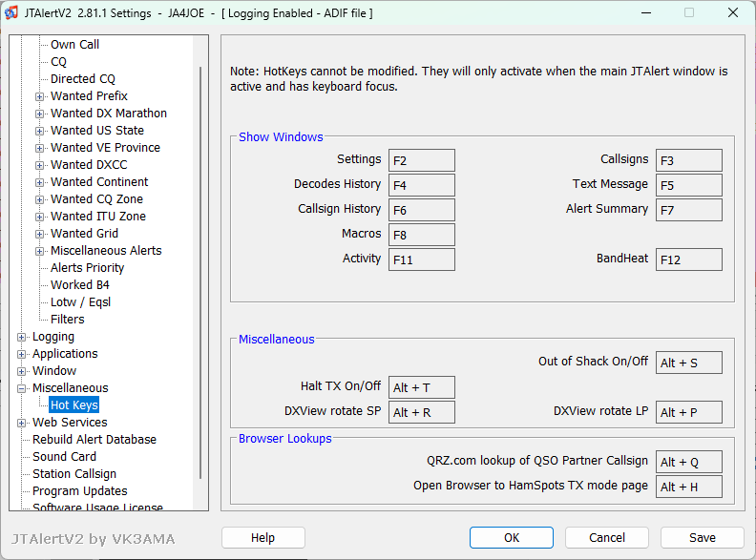Expand the Window section
The height and width of the screenshot is (560, 756).
point(21,371)
